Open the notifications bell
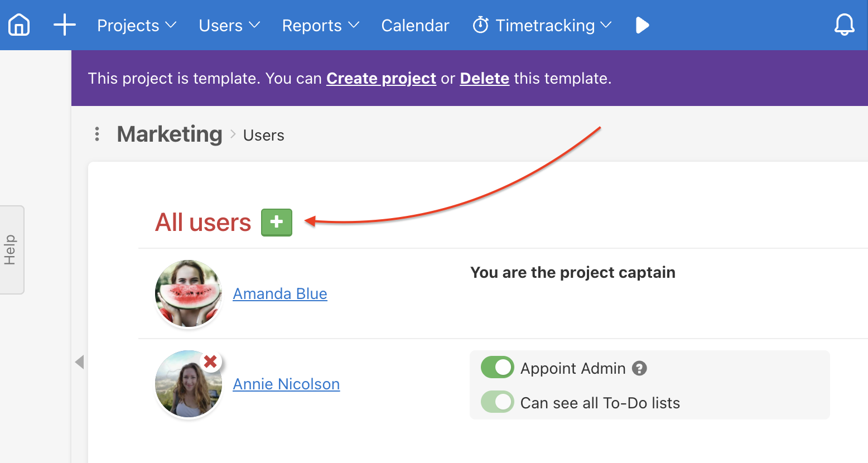Image resolution: width=868 pixels, height=463 pixels. [844, 25]
